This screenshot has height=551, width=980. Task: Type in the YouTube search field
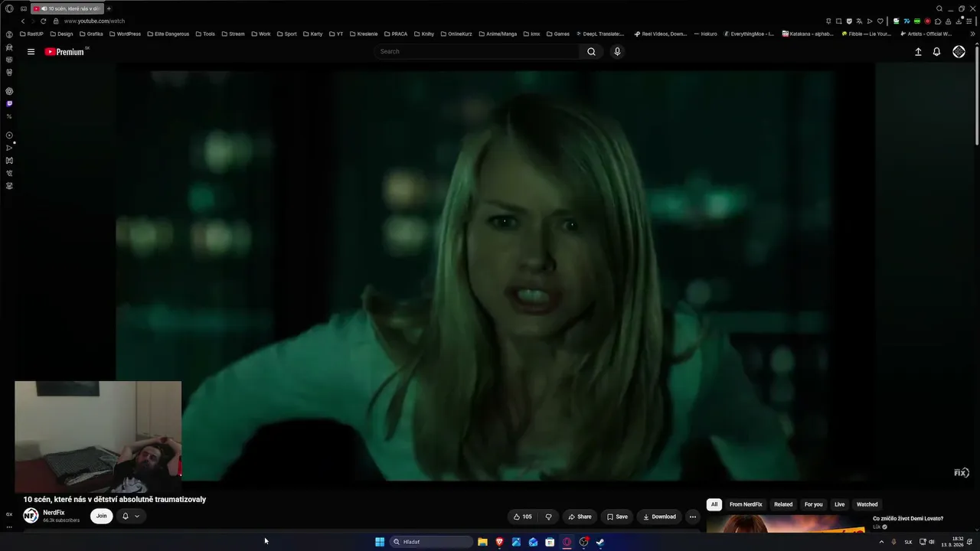coord(479,52)
